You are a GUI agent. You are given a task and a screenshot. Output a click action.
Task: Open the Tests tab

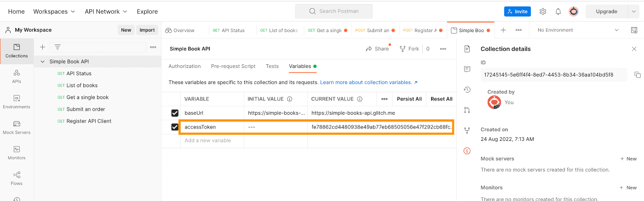tap(272, 66)
